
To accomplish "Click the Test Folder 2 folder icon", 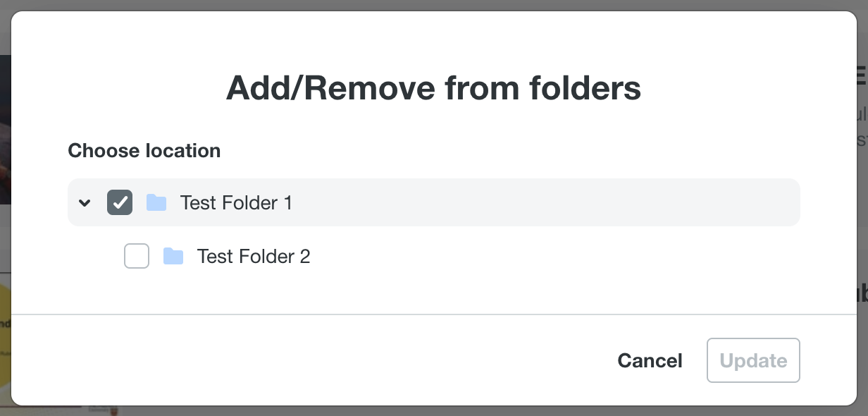I will tap(173, 256).
